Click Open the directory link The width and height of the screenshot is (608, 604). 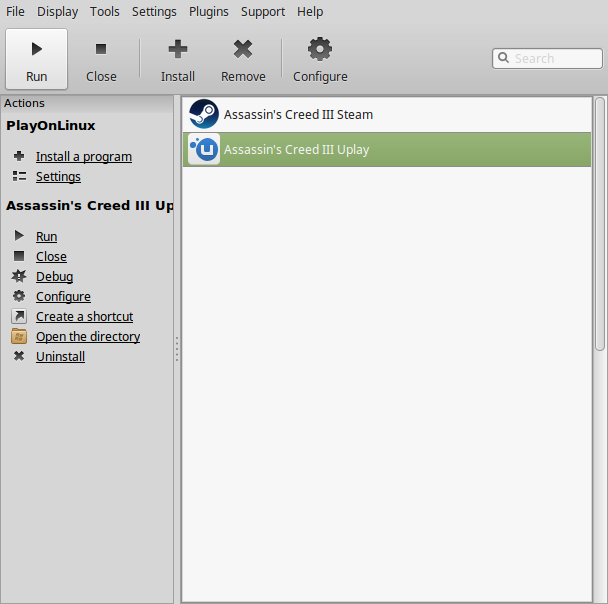[88, 337]
